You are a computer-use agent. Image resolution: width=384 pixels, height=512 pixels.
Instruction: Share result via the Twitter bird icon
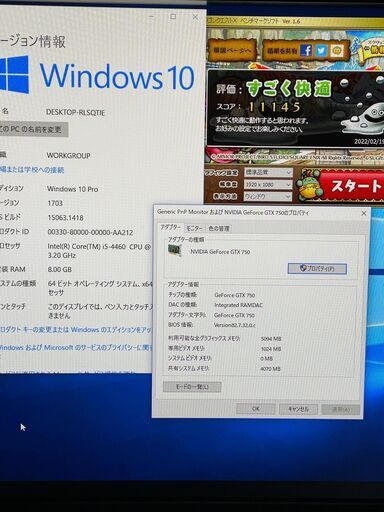tap(321, 51)
